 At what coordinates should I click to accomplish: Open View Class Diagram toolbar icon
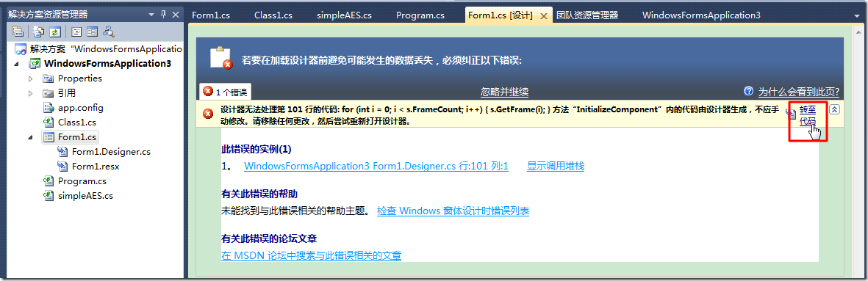tap(109, 32)
